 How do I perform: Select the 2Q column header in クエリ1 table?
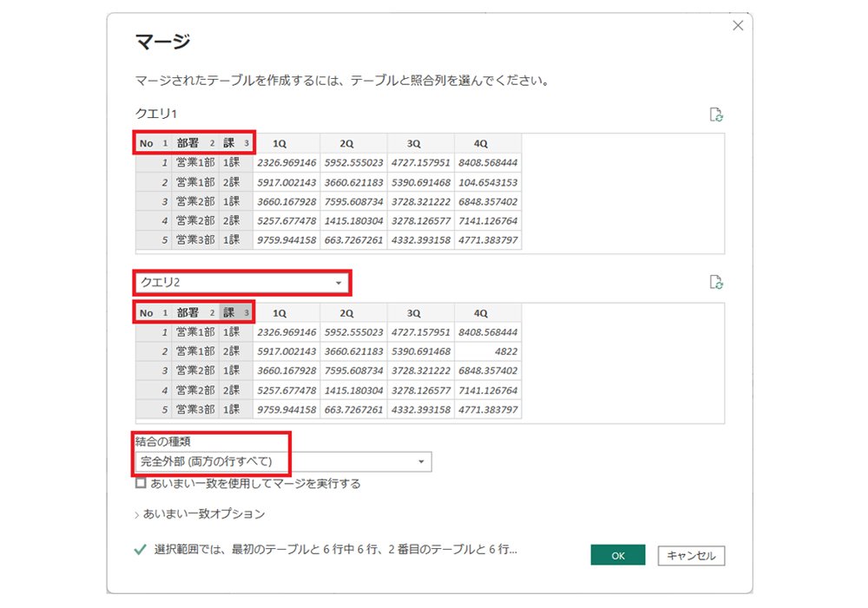[353, 143]
